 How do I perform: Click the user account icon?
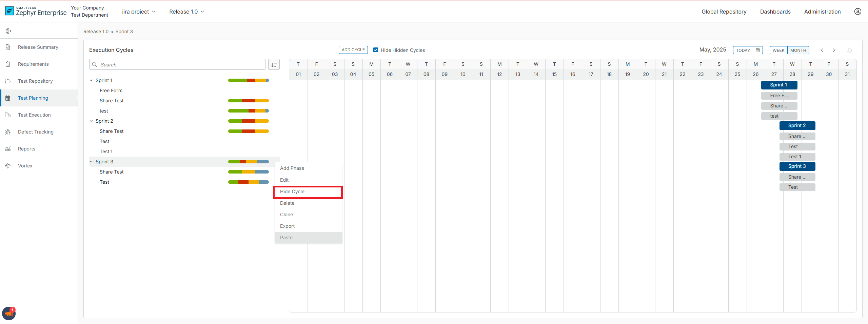click(x=857, y=11)
